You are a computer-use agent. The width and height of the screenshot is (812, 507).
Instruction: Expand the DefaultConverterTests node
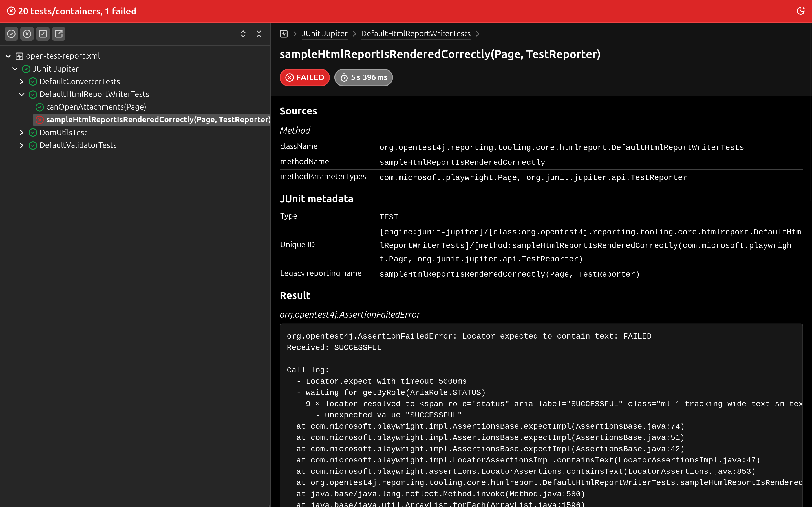[x=22, y=81]
